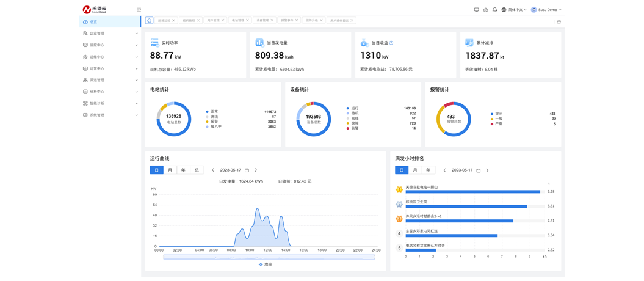Viewport: 644px width, 281px height.
Task: Click the home icon tab
Action: tap(149, 20)
